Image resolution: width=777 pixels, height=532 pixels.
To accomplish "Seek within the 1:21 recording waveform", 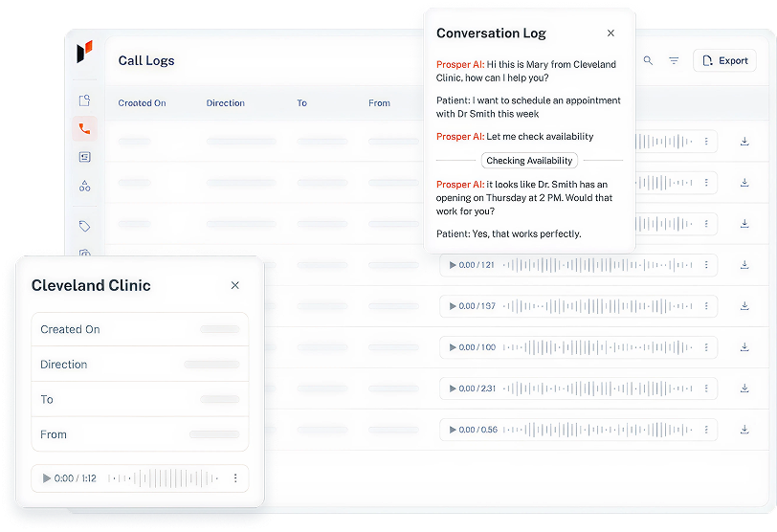I will [x=598, y=265].
